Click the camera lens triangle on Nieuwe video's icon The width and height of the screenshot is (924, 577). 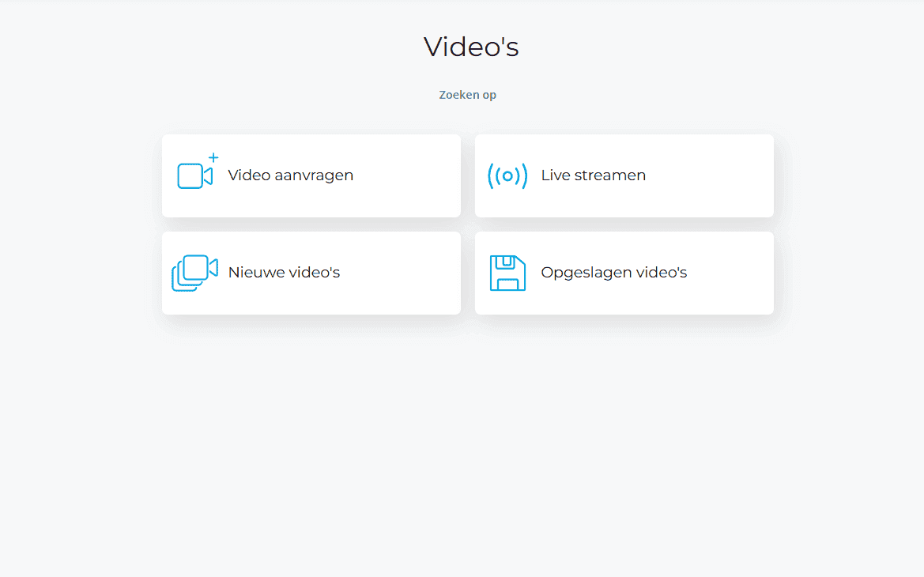click(213, 268)
